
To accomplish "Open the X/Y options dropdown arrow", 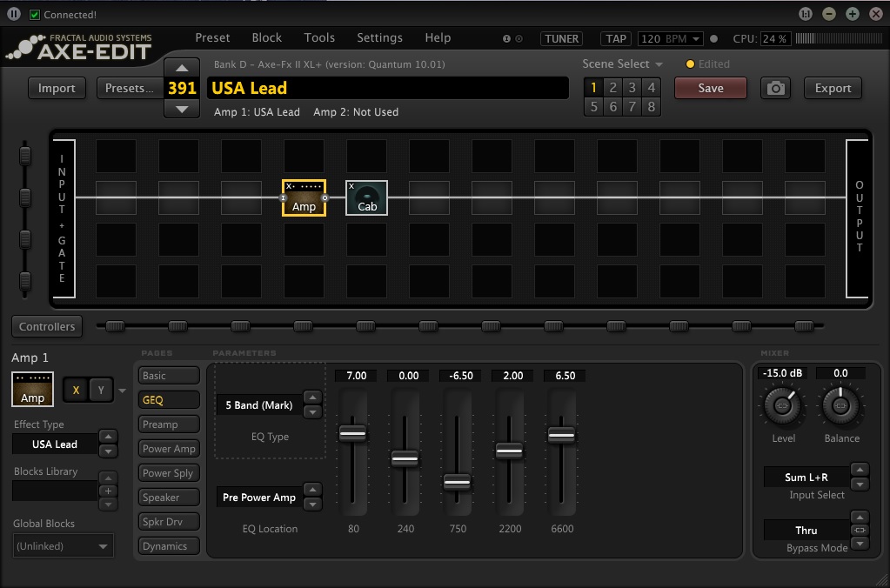I will click(x=122, y=391).
